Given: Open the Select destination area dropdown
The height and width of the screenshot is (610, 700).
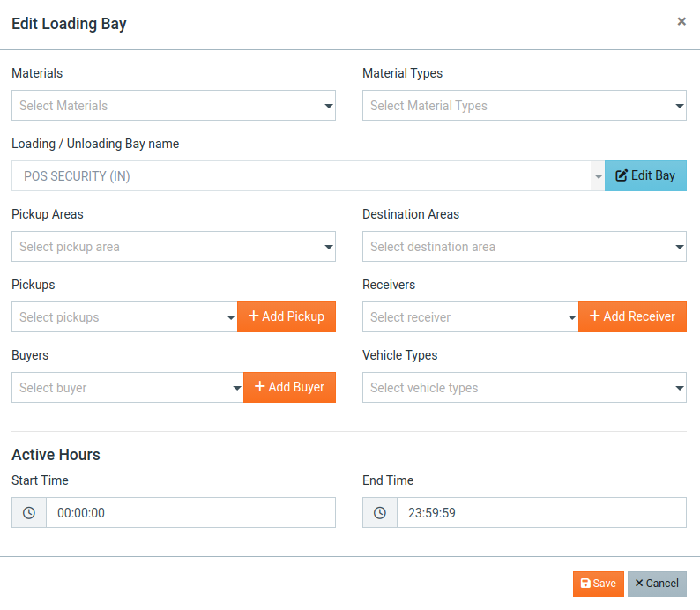Looking at the screenshot, I should (525, 246).
